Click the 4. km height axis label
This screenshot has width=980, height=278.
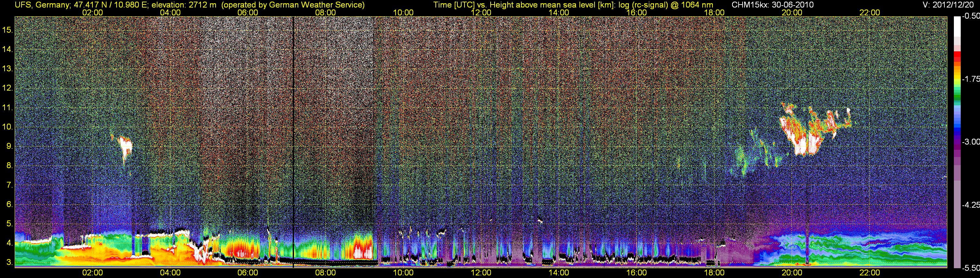coord(10,243)
